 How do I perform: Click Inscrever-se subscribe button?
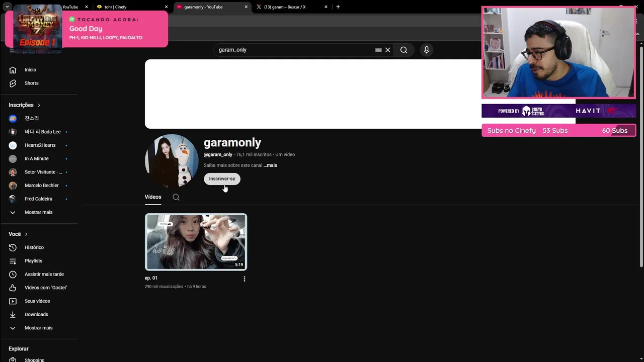222,179
